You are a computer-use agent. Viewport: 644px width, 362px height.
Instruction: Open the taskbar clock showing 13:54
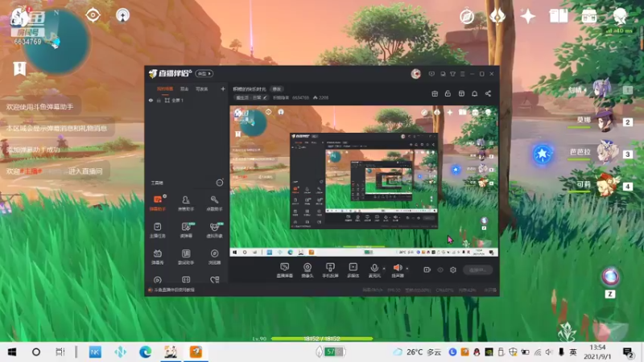(597, 352)
